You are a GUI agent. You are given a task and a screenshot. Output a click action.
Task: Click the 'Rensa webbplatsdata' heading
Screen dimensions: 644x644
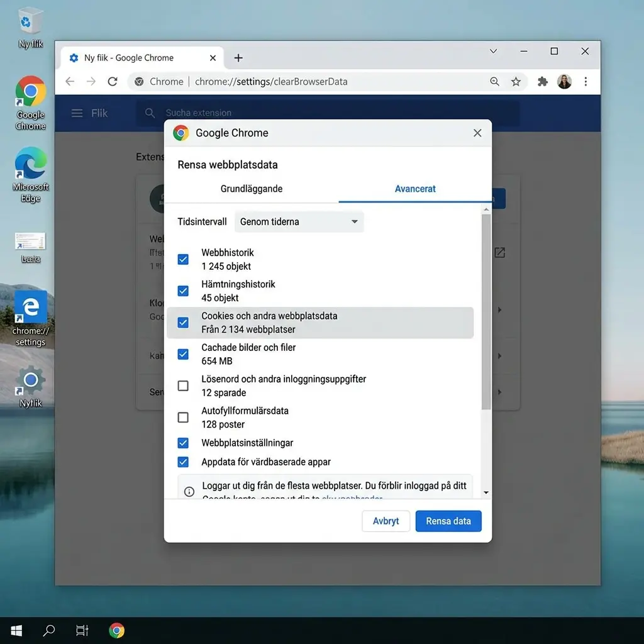(x=228, y=165)
